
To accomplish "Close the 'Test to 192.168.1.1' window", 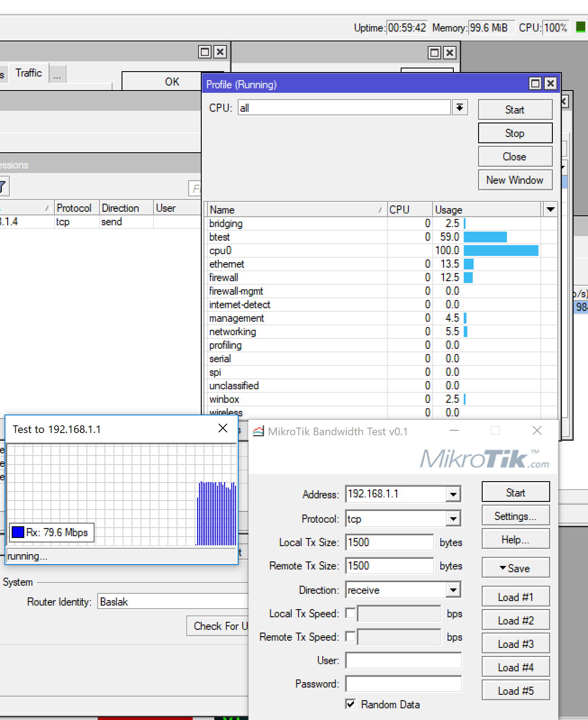I will [x=223, y=428].
